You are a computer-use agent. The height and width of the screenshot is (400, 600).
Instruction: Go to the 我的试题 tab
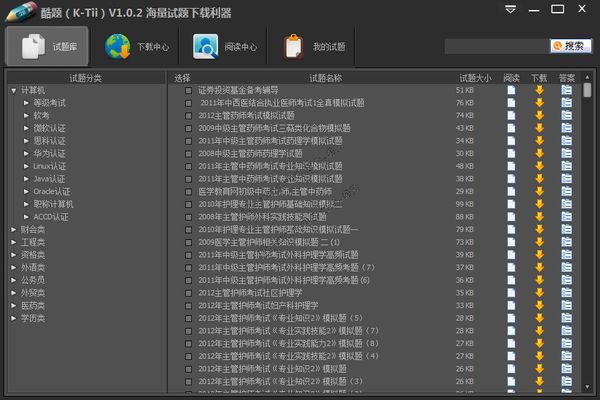click(314, 47)
